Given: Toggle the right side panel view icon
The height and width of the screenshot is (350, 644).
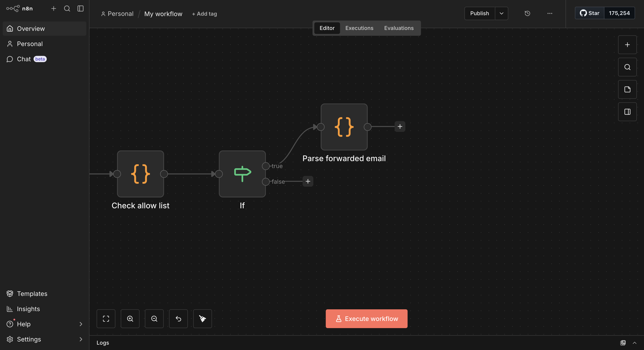Looking at the screenshot, I should [x=627, y=112].
